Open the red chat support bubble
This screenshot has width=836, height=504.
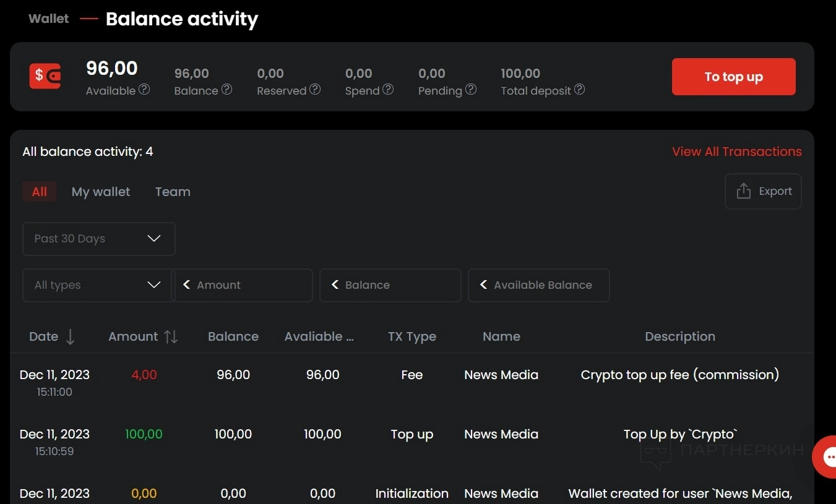[827, 456]
